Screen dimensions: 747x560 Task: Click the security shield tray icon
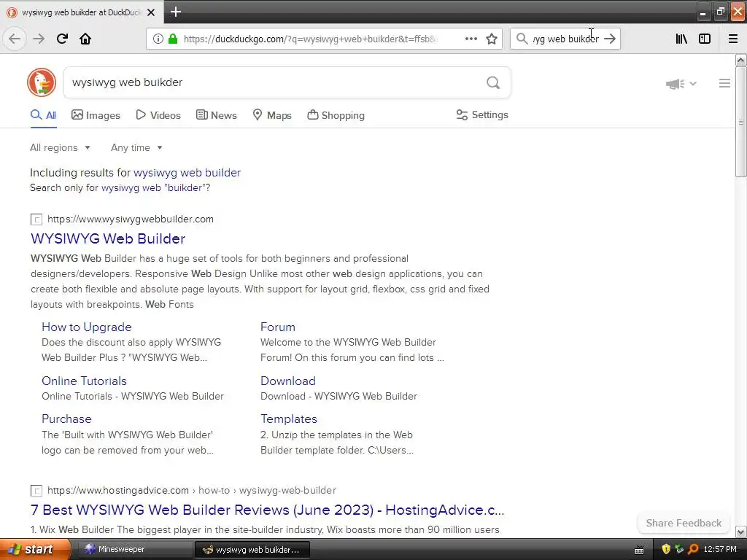coord(666,549)
